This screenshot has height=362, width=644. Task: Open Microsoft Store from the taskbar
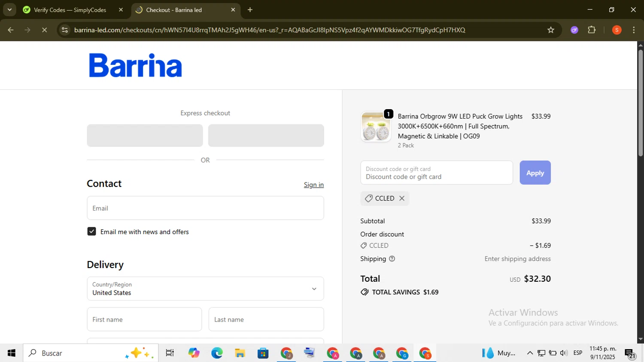263,353
